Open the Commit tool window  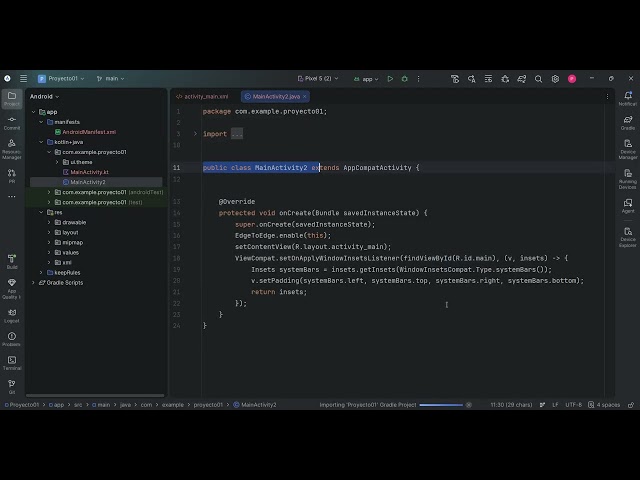tap(12, 122)
